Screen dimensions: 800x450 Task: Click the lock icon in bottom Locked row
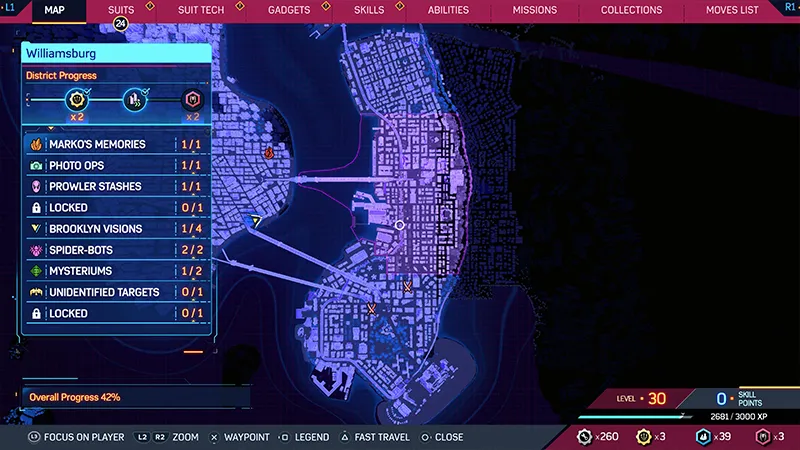(x=36, y=313)
